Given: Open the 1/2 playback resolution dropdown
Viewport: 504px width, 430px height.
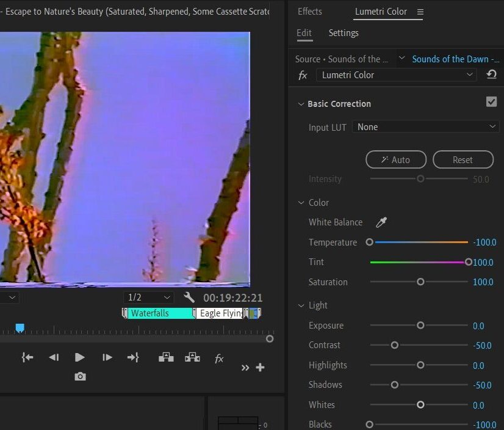Looking at the screenshot, I should 148,297.
